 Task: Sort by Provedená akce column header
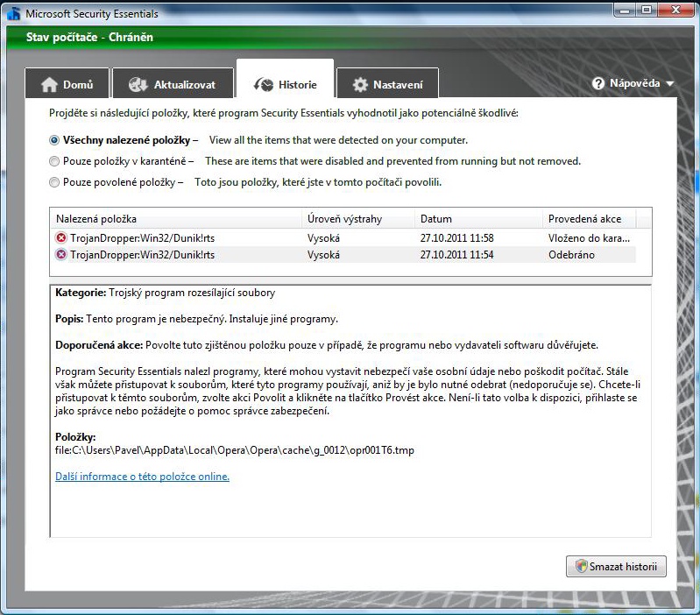(x=590, y=219)
